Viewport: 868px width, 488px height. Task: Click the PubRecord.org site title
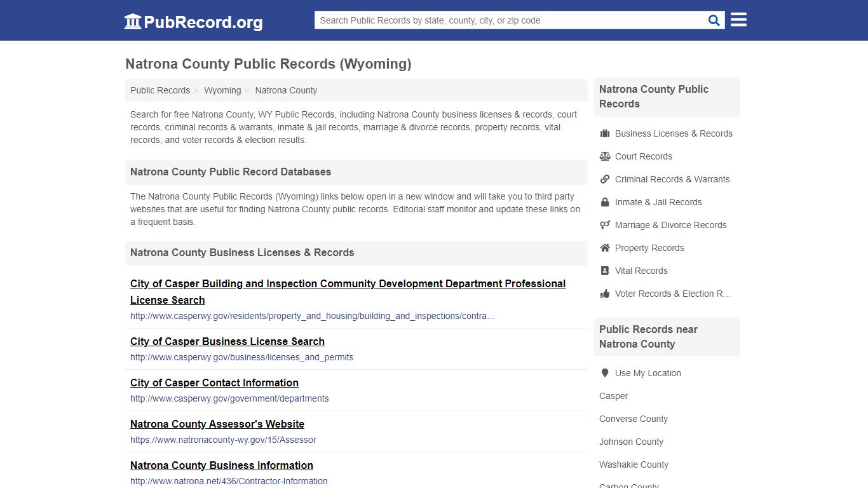pyautogui.click(x=203, y=22)
